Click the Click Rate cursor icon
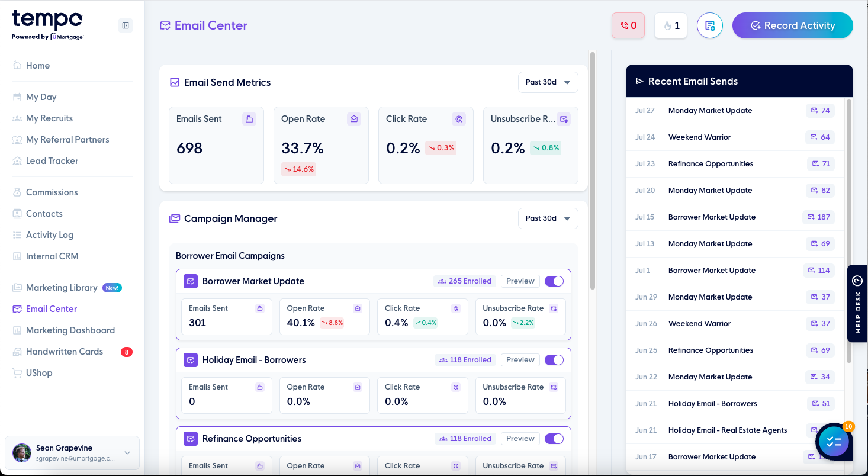 tap(459, 119)
